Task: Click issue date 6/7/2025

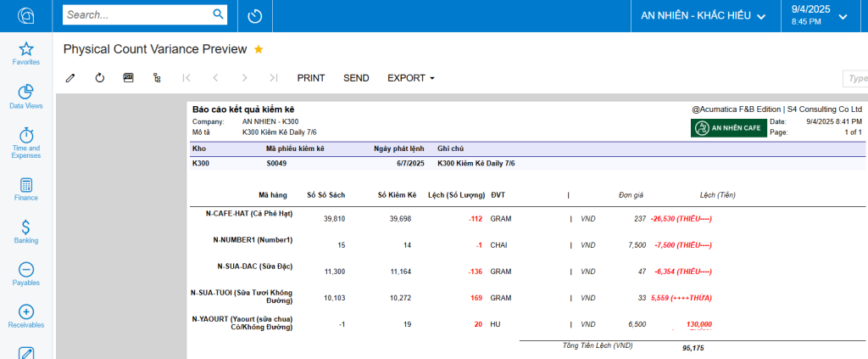Action: pyautogui.click(x=410, y=164)
